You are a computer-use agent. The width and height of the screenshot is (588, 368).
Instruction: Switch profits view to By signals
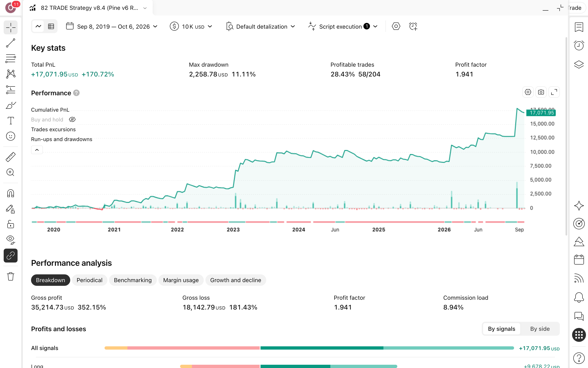point(501,329)
